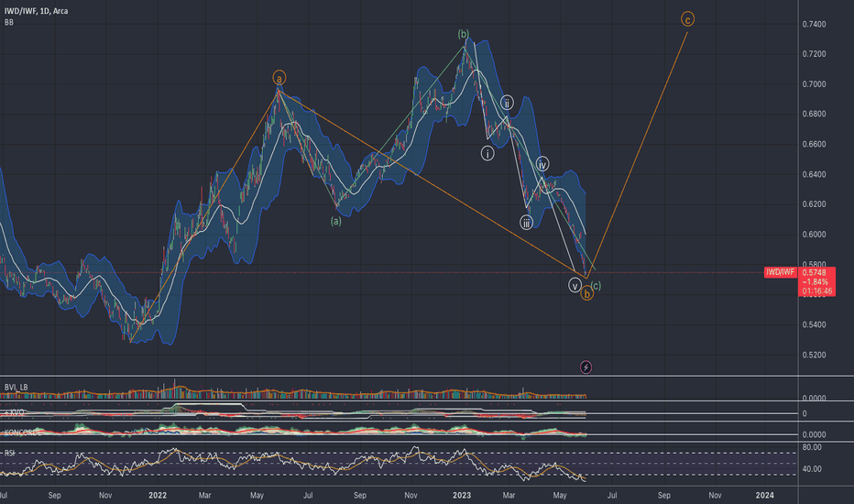Viewport: 854px width, 504px height.
Task: Click the 0.6000 price axis label
Action: pos(814,235)
